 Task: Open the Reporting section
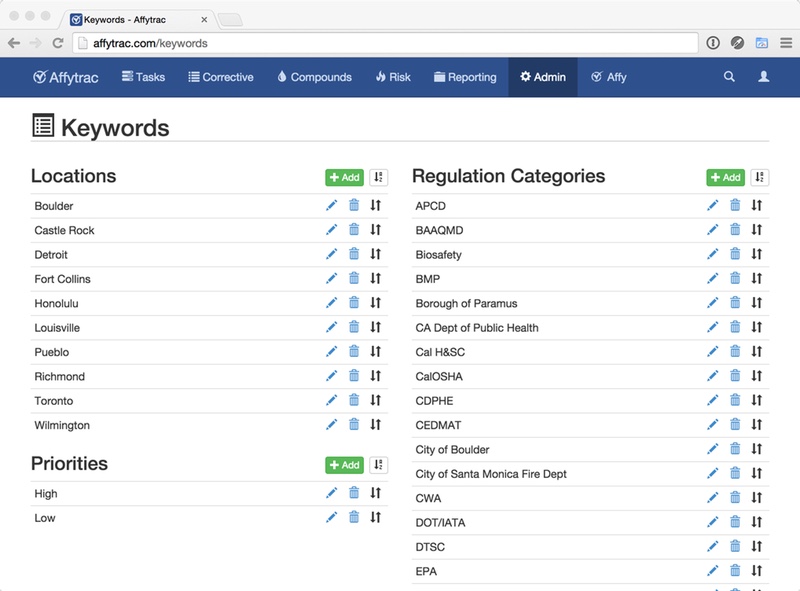click(465, 77)
